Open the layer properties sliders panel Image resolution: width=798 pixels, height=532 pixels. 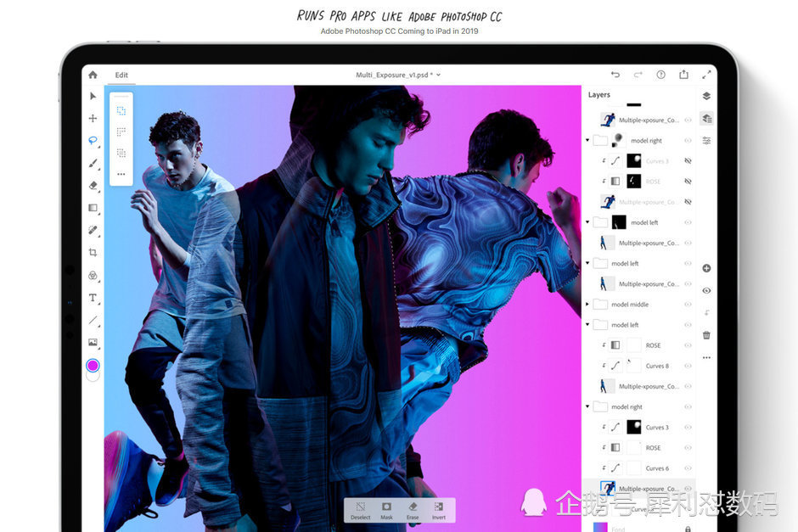[x=706, y=140]
